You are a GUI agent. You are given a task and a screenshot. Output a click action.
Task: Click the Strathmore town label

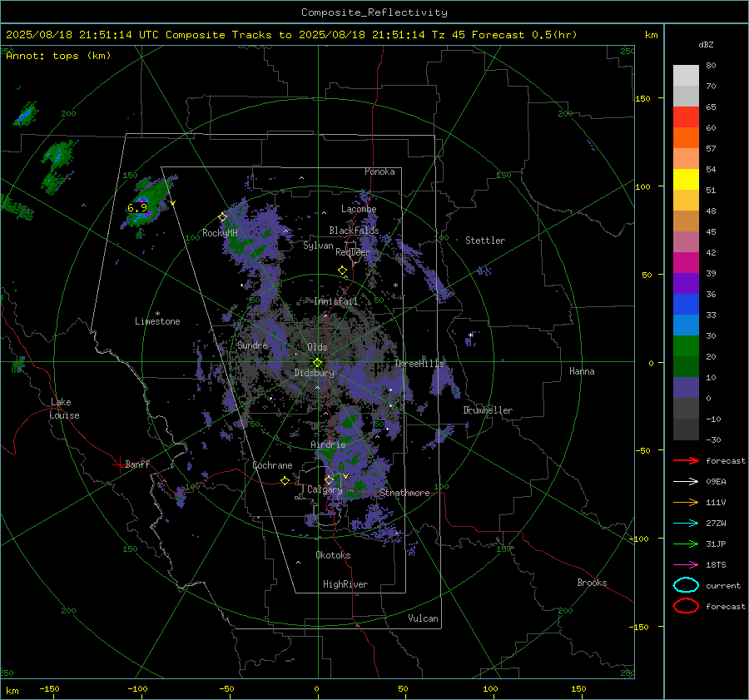tap(404, 493)
